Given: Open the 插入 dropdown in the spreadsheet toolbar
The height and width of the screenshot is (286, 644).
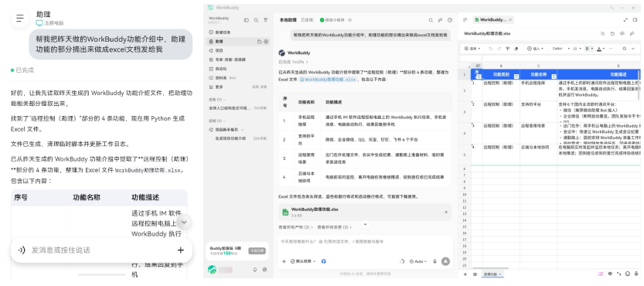Looking at the screenshot, I should (x=536, y=49).
